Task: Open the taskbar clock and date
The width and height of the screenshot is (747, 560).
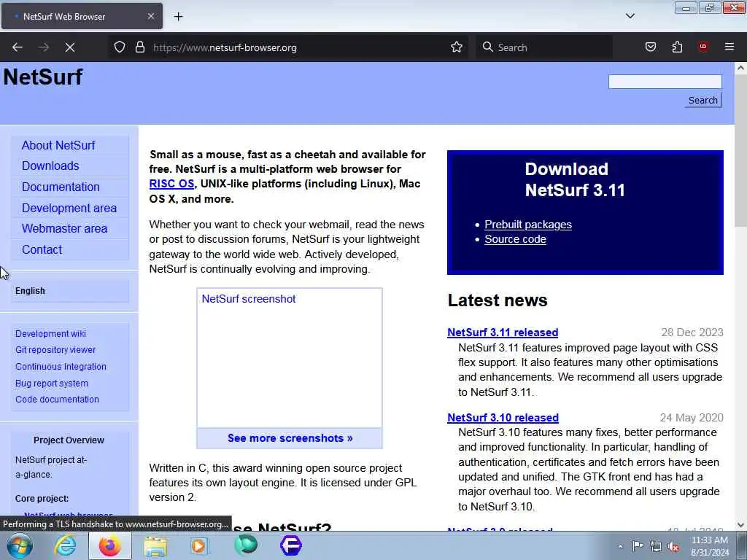Action: [x=710, y=546]
